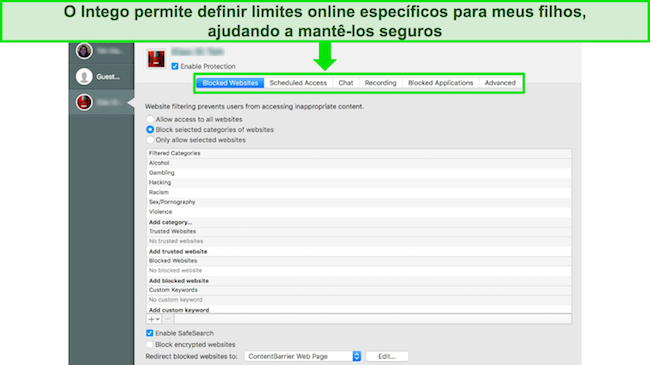Click Add category... entry
This screenshot has width=650, height=365.
click(x=170, y=222)
